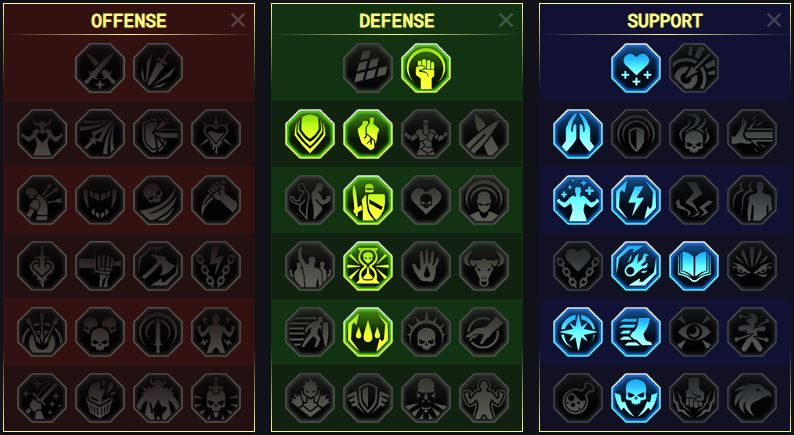Select the lightning bolt cycle Support mastery
Viewport: 794px width, 435px height.
636,200
